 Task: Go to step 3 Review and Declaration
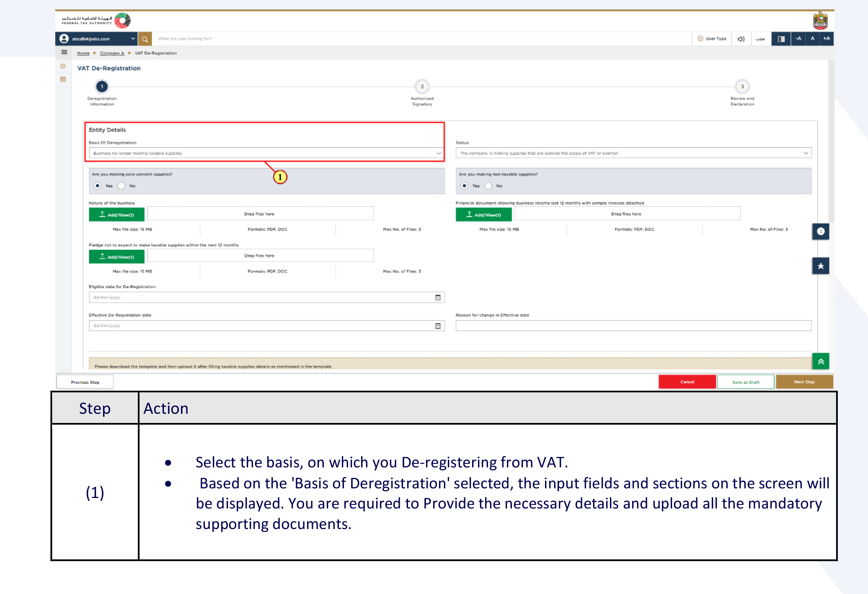(x=742, y=87)
